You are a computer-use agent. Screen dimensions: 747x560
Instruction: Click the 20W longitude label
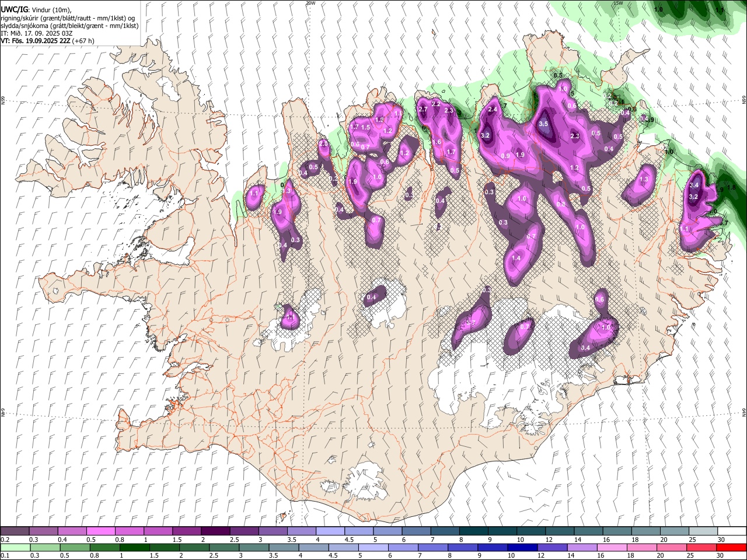[310, 3]
